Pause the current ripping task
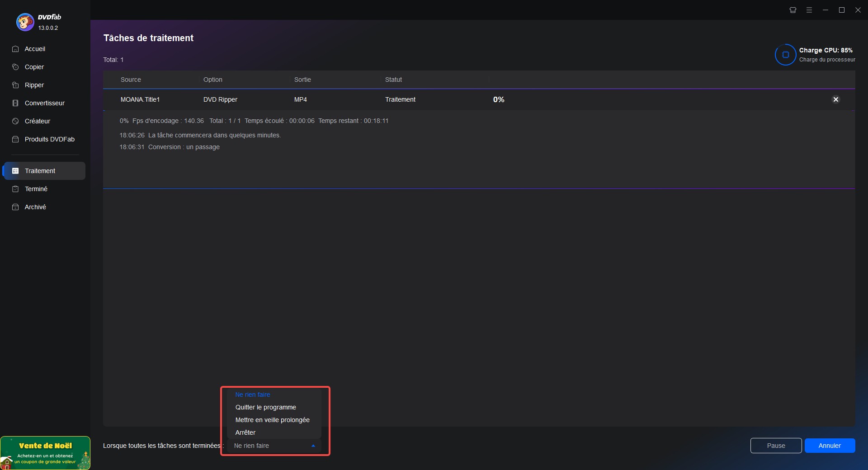This screenshot has height=470, width=868. (776, 446)
